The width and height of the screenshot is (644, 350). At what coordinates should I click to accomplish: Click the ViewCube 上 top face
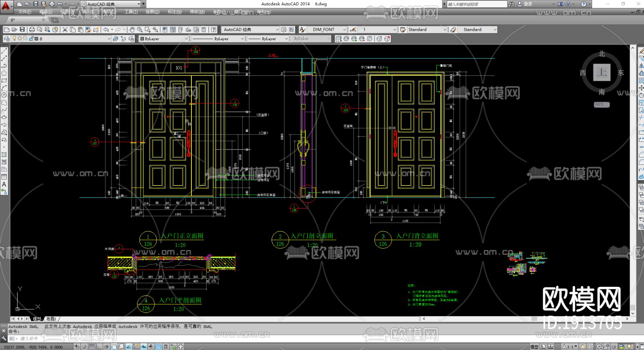[x=601, y=73]
